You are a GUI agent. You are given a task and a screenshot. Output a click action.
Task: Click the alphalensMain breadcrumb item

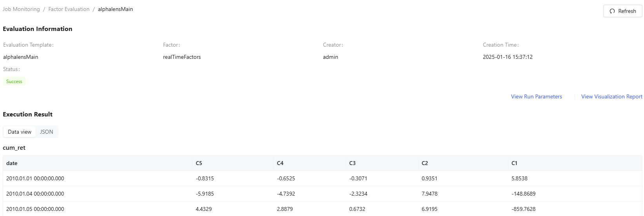point(115,9)
